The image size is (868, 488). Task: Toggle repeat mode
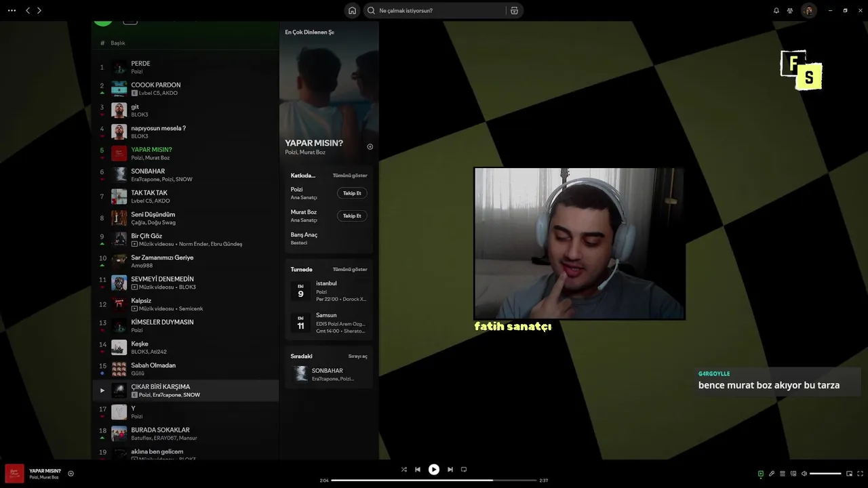(x=464, y=469)
